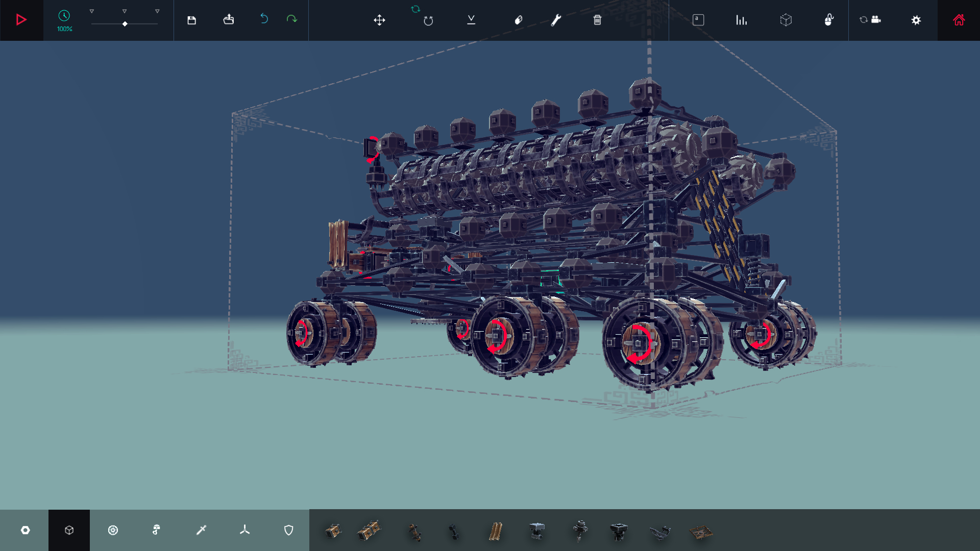Undo the last action
The width and height of the screenshot is (980, 551).
(264, 19)
